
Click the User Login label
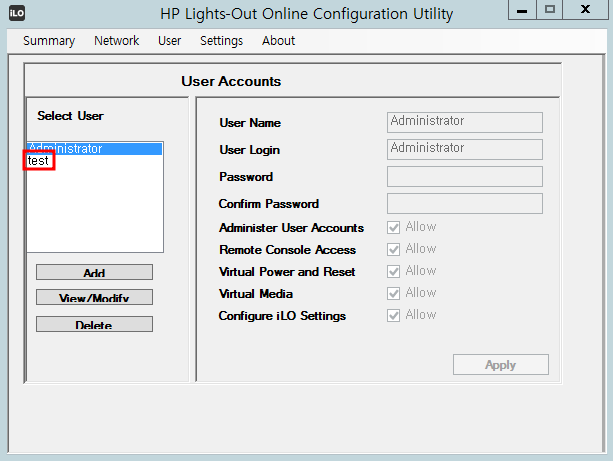point(249,150)
